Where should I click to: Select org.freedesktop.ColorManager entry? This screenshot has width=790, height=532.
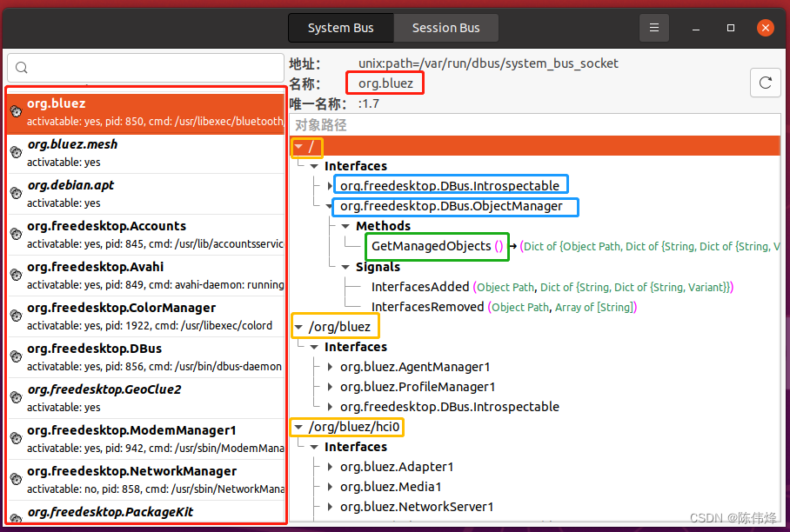click(147, 316)
